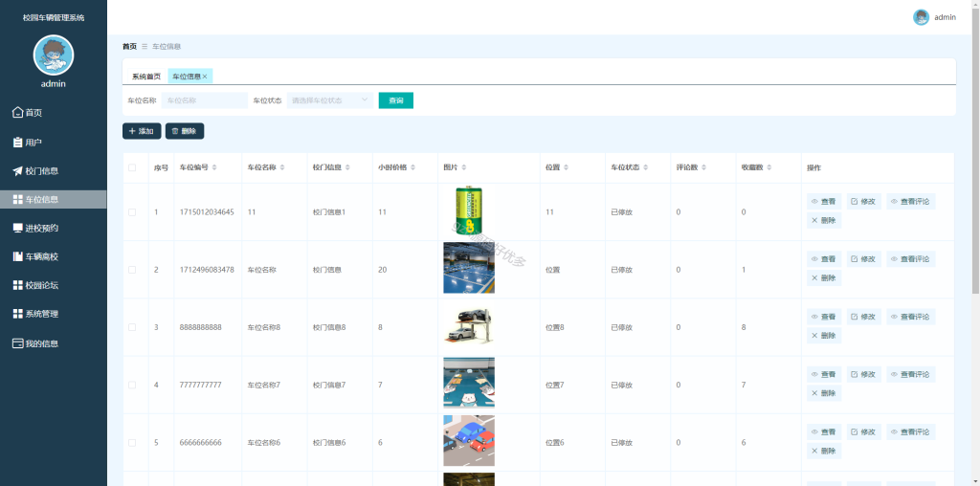980x486 pixels.
Task: Check the box for row 4
Action: pos(132,385)
